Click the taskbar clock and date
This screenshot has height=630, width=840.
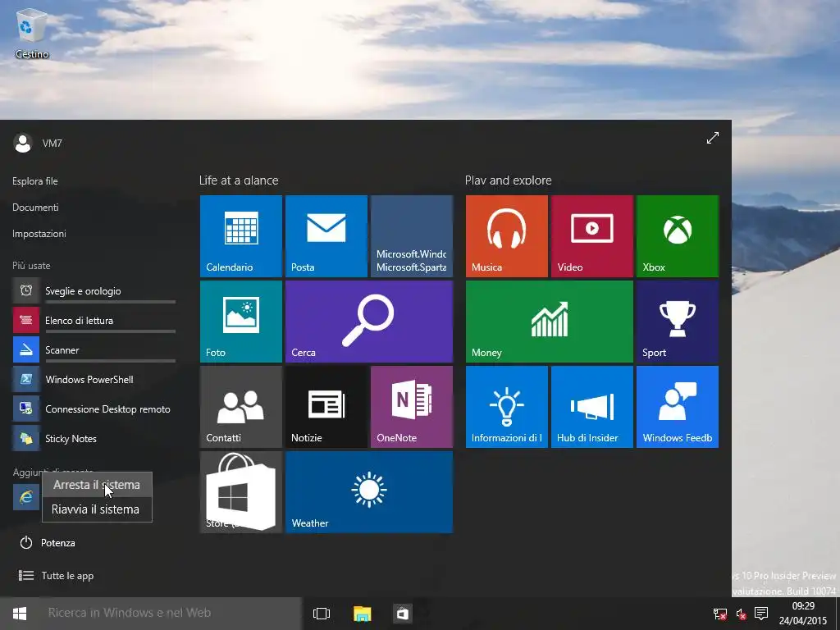point(803,614)
